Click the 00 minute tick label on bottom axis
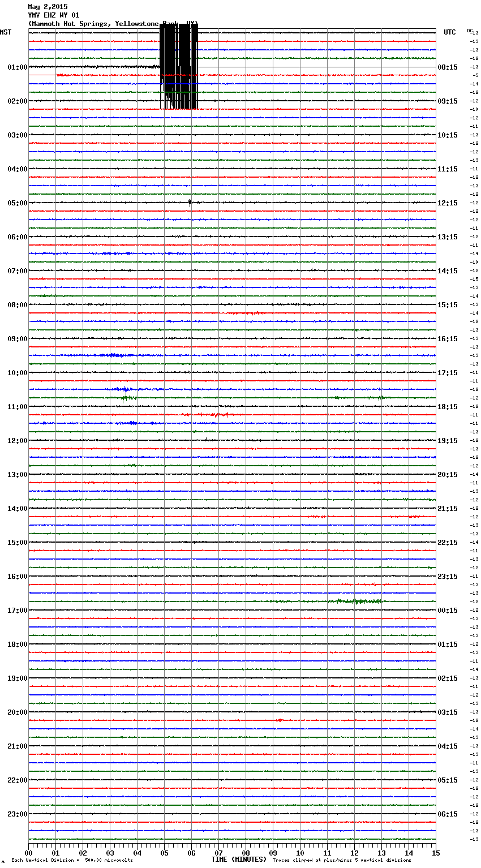 [x=28, y=853]
